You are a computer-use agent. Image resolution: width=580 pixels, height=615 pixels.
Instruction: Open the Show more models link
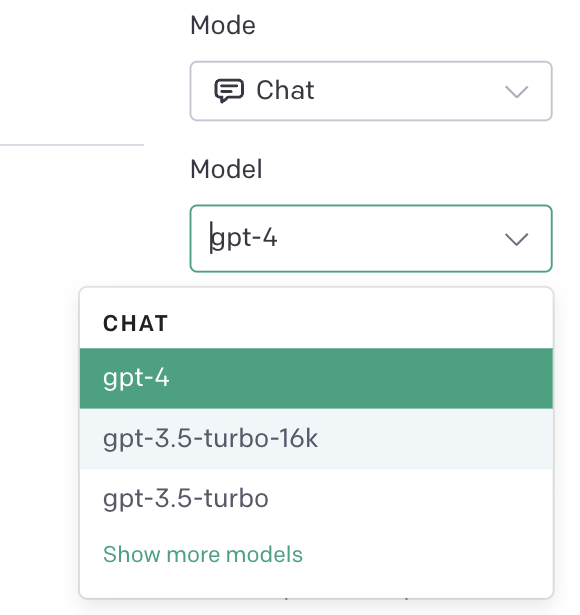click(203, 555)
